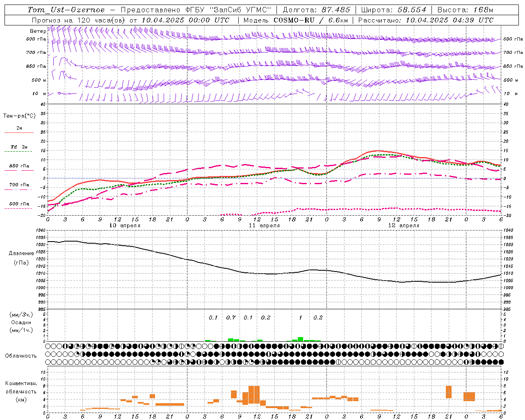Click the Долгота: 87.485 value
The width and height of the screenshot is (525, 420).
[316, 10]
